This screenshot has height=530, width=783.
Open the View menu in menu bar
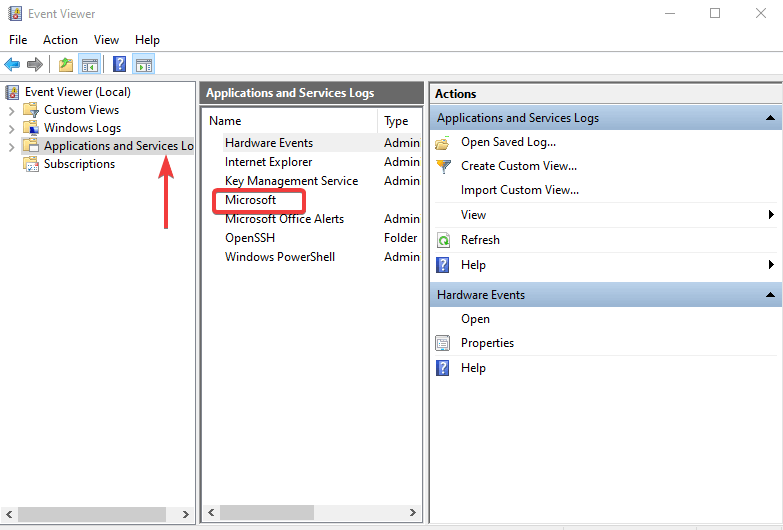click(x=106, y=40)
